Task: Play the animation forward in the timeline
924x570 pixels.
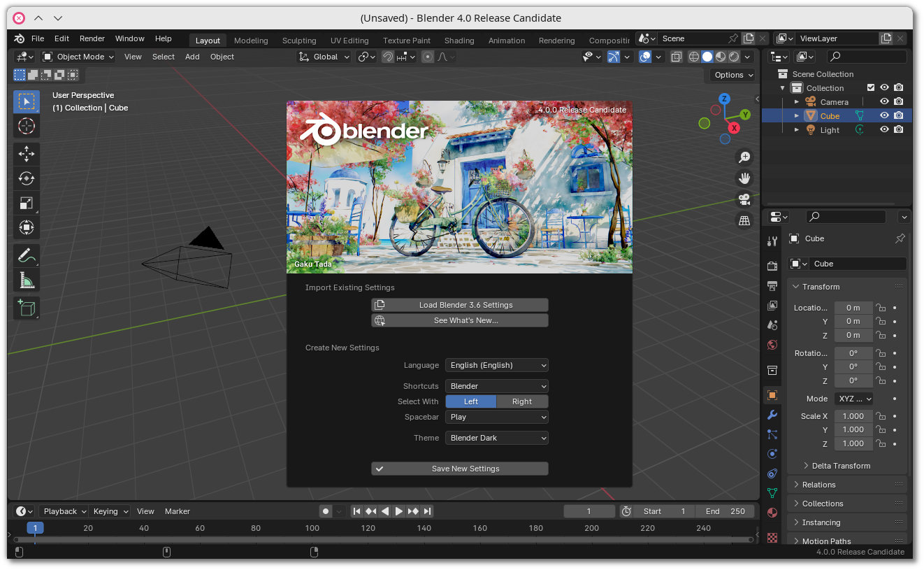Action: [399, 511]
